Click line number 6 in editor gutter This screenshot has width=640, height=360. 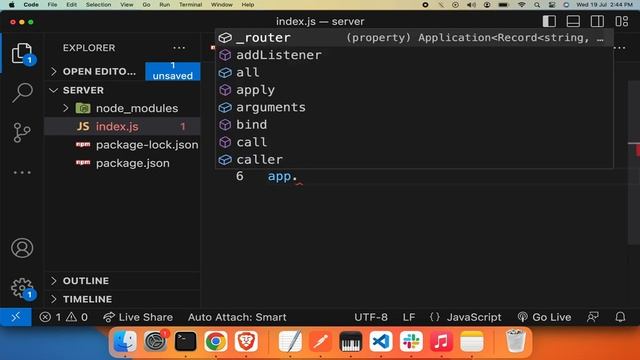pos(240,176)
